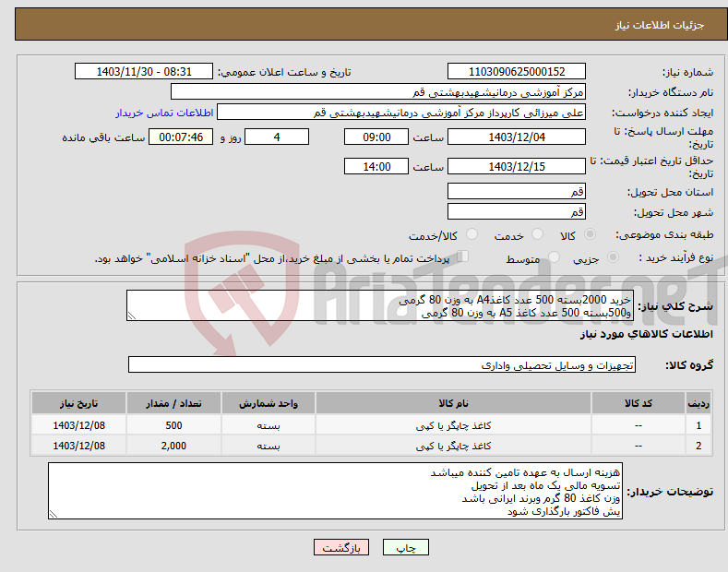Image resolution: width=728 pixels, height=572 pixels.
Task: Click the چاپ print button
Action: (406, 547)
